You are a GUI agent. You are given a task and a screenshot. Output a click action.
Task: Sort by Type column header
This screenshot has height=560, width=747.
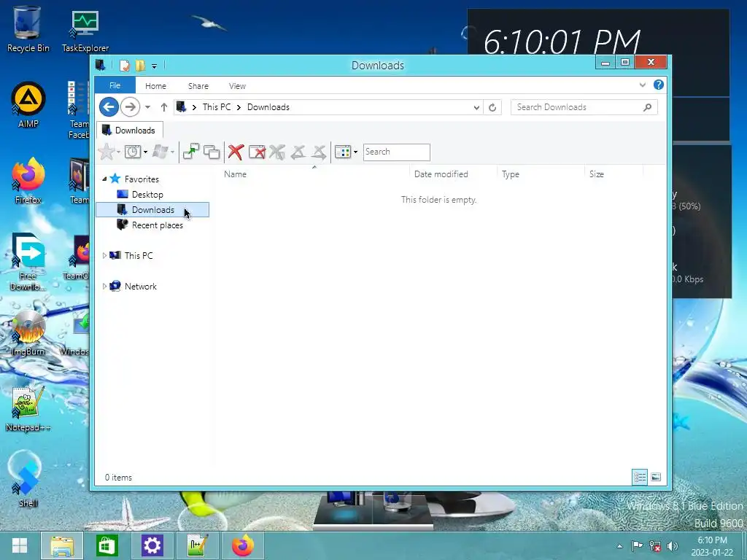[x=541, y=174]
